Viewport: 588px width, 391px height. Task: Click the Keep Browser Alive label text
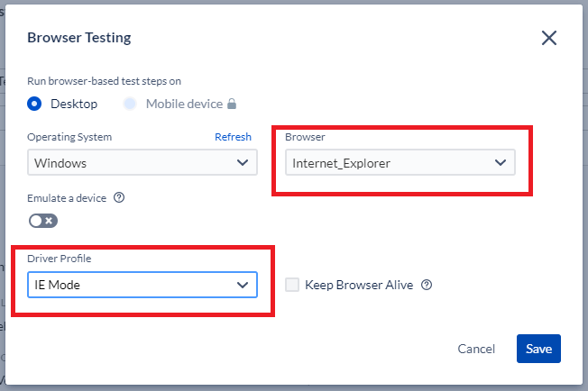[359, 285]
